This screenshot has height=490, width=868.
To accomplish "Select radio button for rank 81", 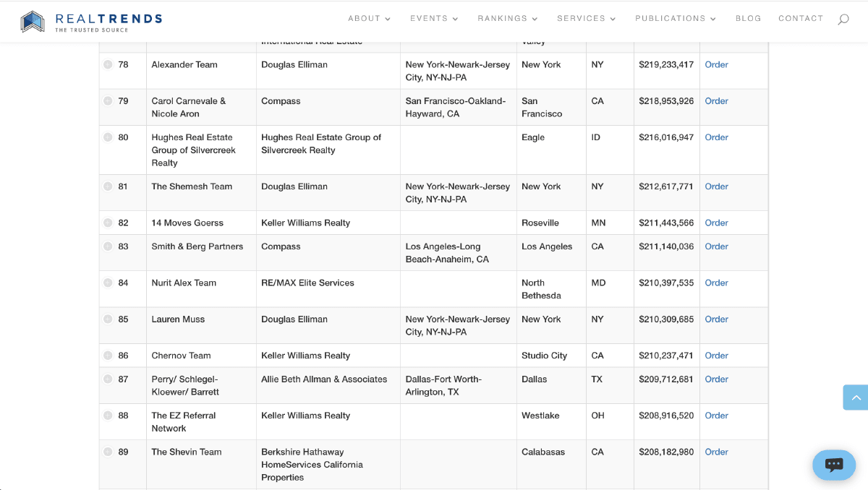I will click(108, 186).
